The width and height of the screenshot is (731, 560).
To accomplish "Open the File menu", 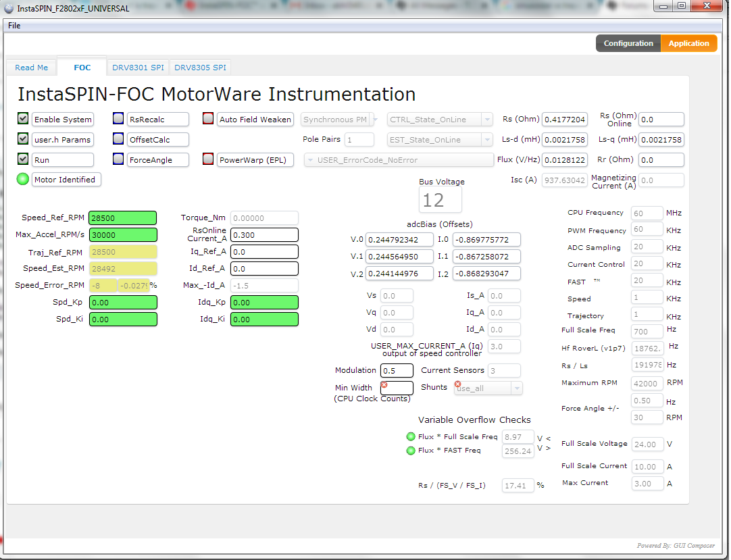I will coord(14,25).
